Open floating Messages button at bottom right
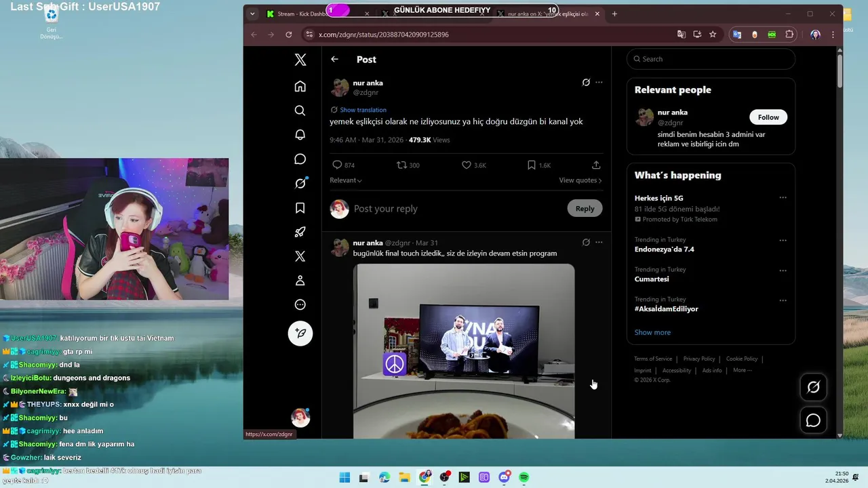The height and width of the screenshot is (488, 868). click(x=813, y=420)
